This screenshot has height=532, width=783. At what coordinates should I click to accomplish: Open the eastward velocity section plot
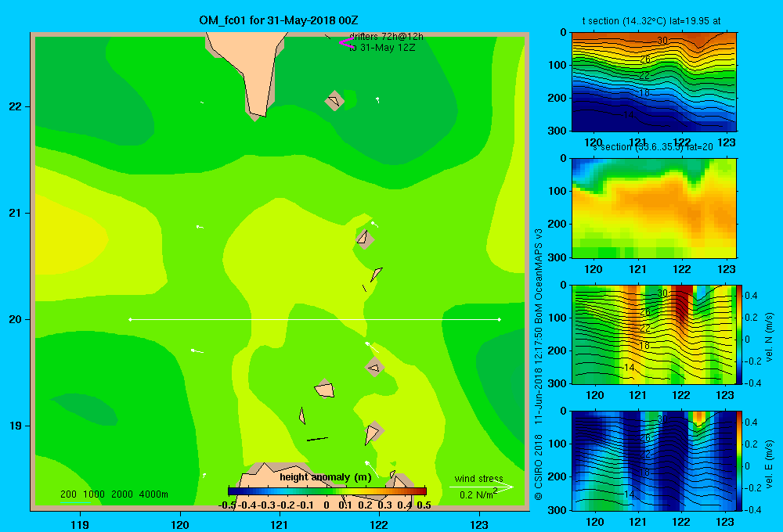pyautogui.click(x=654, y=461)
